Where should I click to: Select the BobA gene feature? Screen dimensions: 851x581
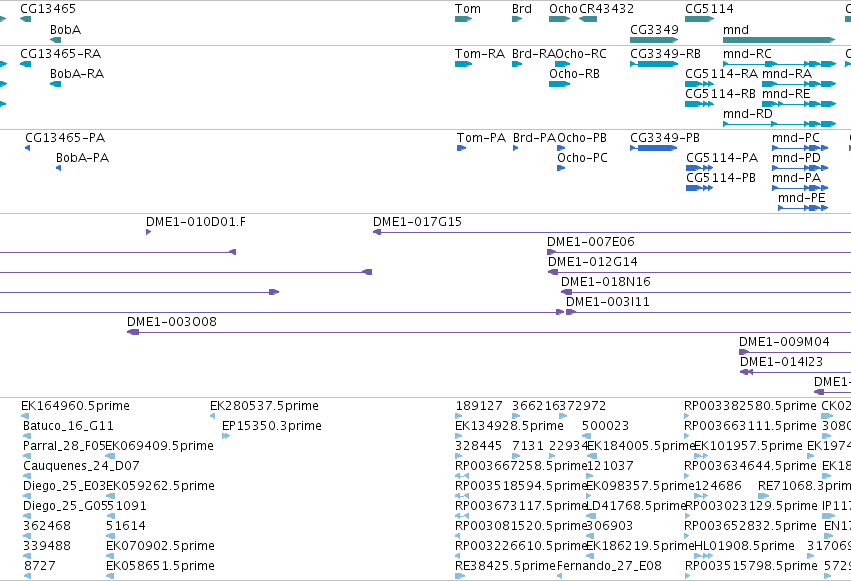pos(55,40)
